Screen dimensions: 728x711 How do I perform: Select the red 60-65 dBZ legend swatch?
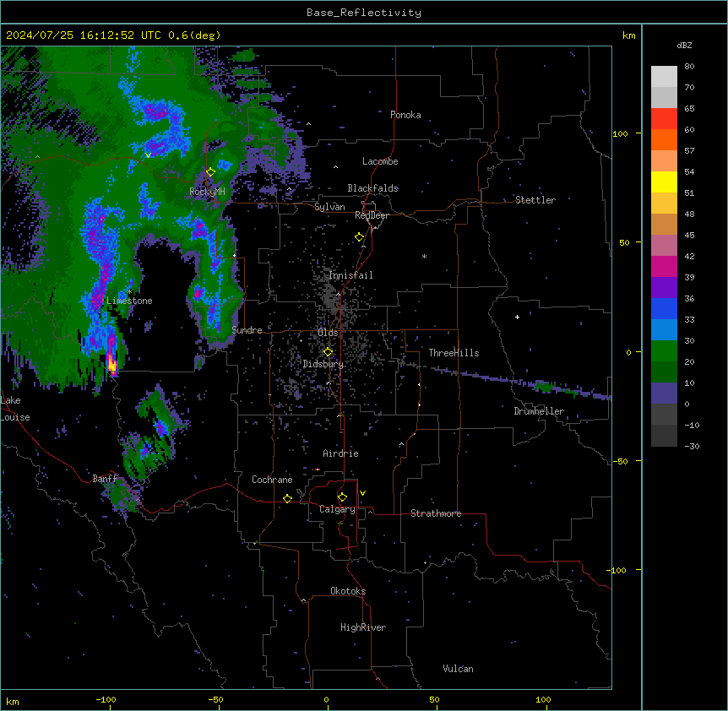pyautogui.click(x=664, y=119)
